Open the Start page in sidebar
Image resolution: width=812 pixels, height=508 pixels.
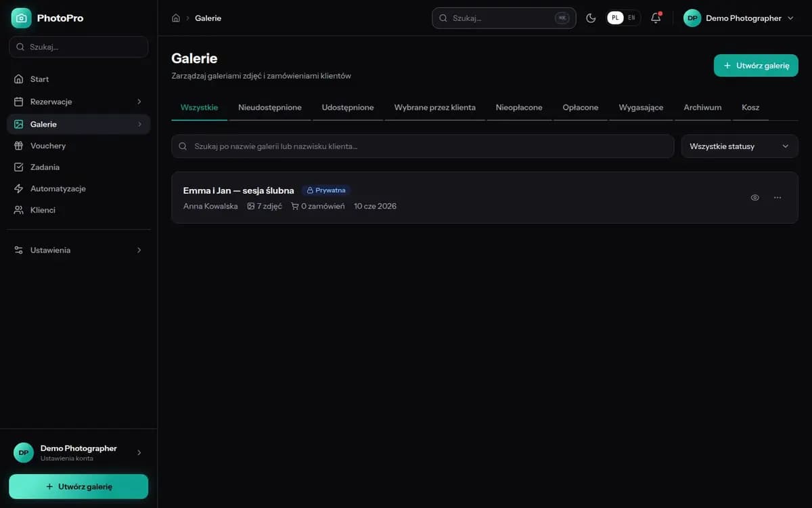coord(78,79)
